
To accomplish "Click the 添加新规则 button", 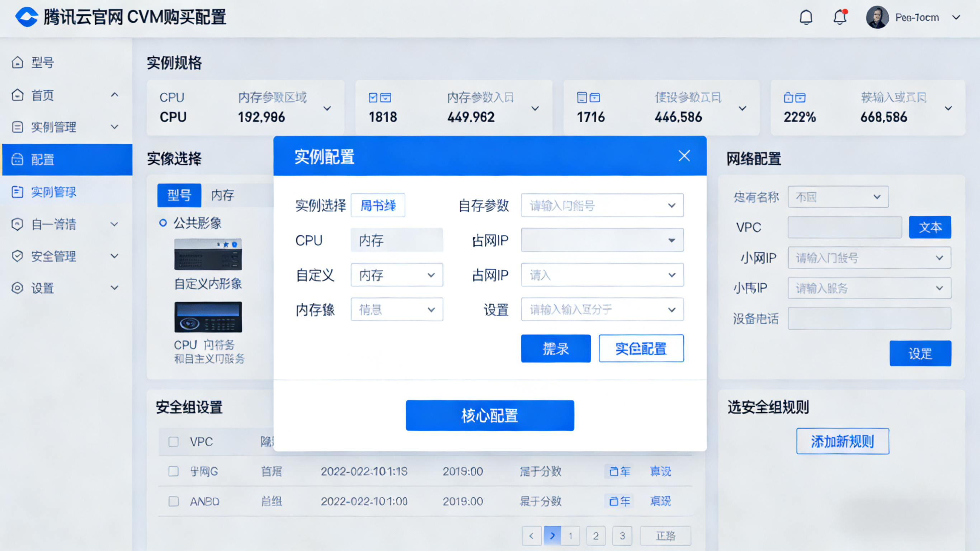I will tap(843, 441).
